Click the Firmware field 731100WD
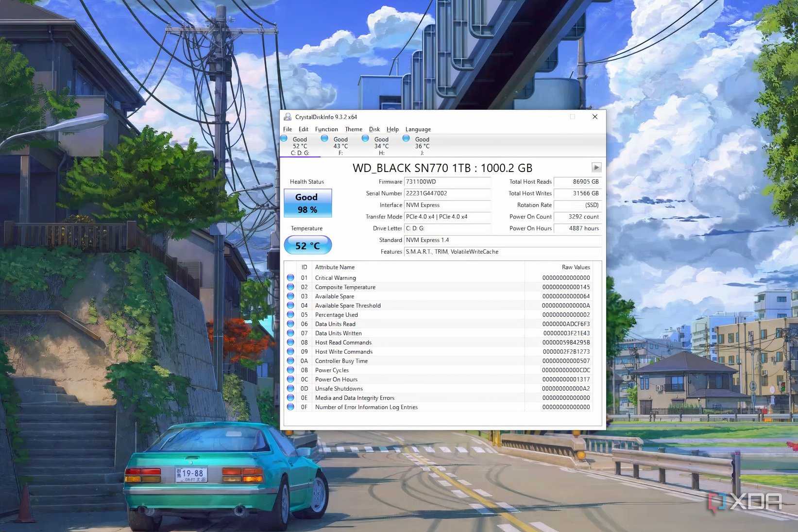 click(x=447, y=182)
